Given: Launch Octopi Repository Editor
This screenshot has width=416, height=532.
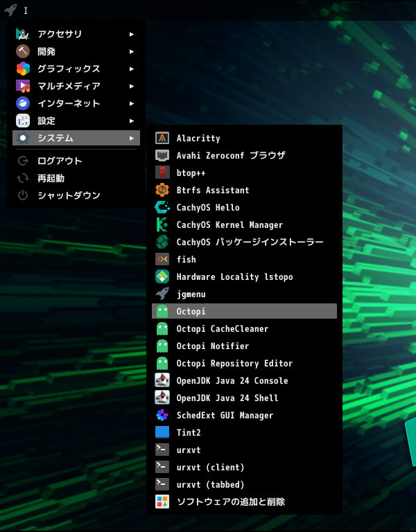Looking at the screenshot, I should pos(244,363).
